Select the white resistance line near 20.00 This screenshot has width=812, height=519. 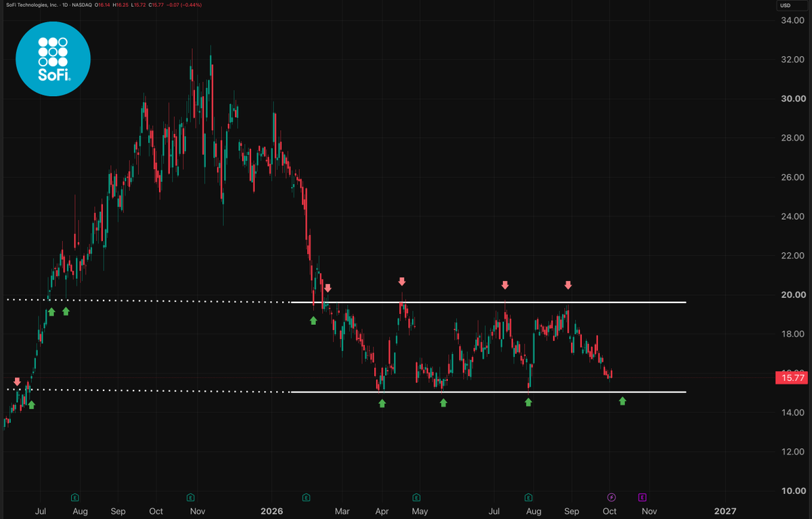click(487, 302)
